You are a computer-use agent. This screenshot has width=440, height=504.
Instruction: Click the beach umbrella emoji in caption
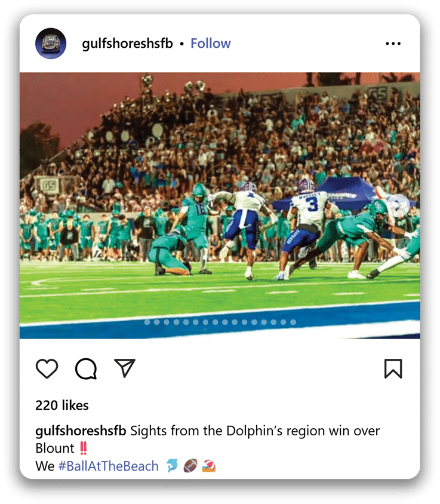point(209,466)
